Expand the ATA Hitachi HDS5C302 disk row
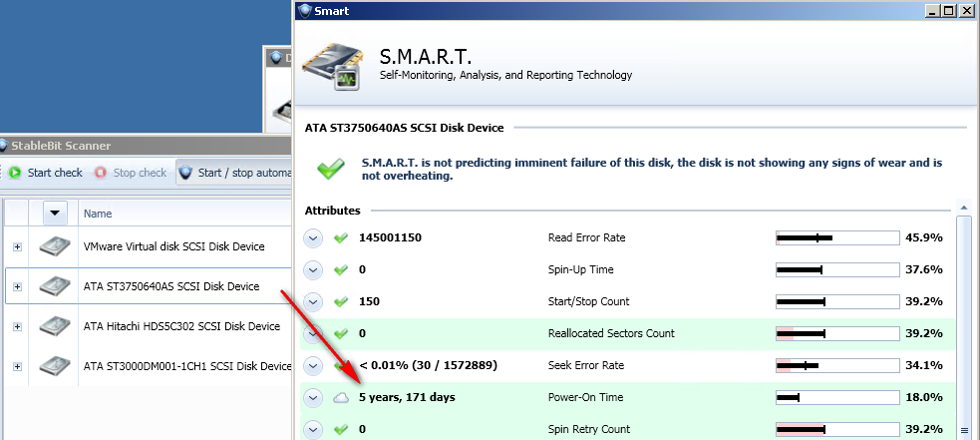 click(17, 326)
